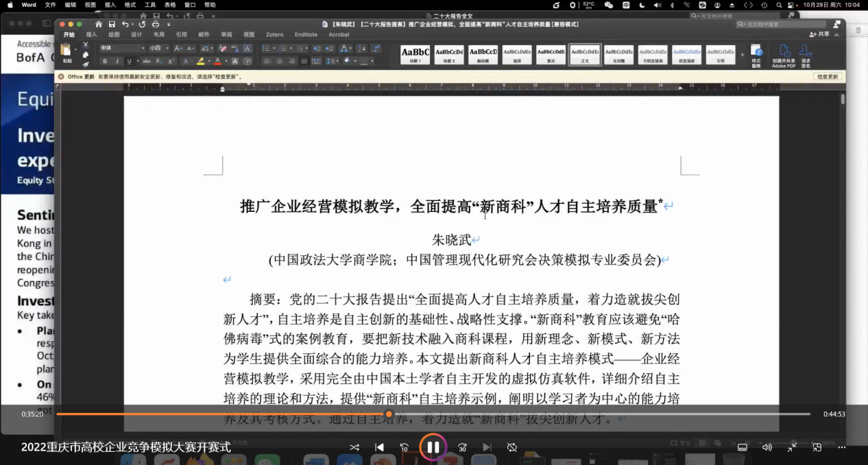Viewport: 868px width, 465px height.
Task: Clear formatting with eraser A icon
Action: click(223, 48)
